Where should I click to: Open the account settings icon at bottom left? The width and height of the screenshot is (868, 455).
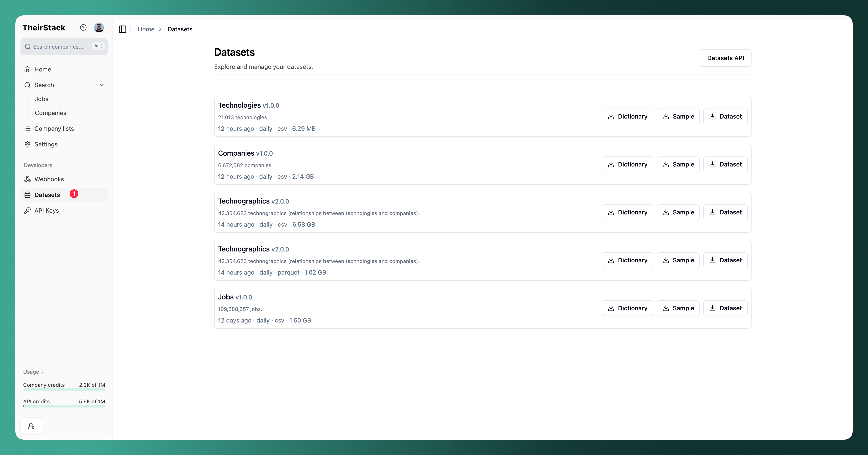click(x=31, y=426)
